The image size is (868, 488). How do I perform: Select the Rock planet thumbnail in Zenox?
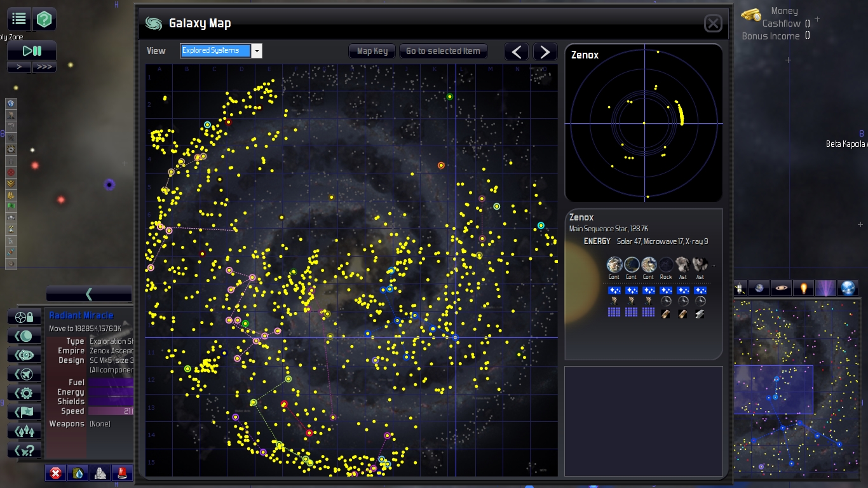coord(666,264)
